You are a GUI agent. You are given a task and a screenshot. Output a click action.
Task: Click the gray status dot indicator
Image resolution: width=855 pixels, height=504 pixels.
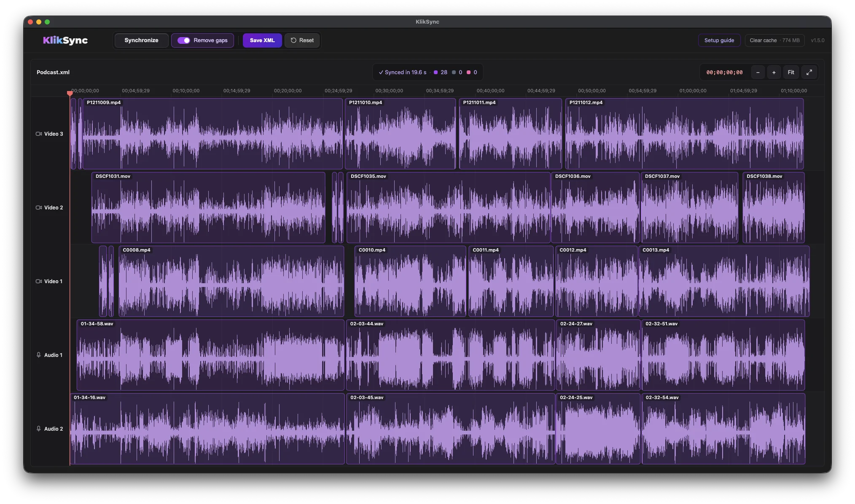tap(454, 72)
